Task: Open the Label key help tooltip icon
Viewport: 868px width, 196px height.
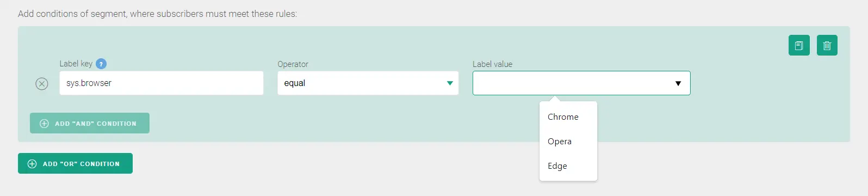Action: 101,64
